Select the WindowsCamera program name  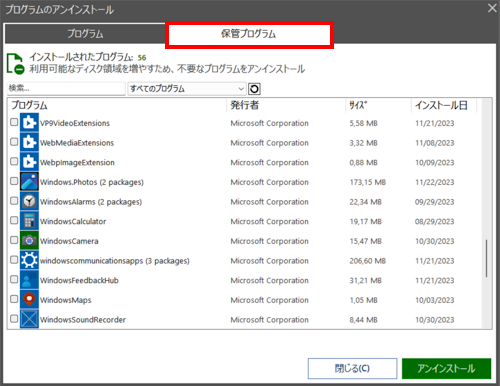[69, 241]
